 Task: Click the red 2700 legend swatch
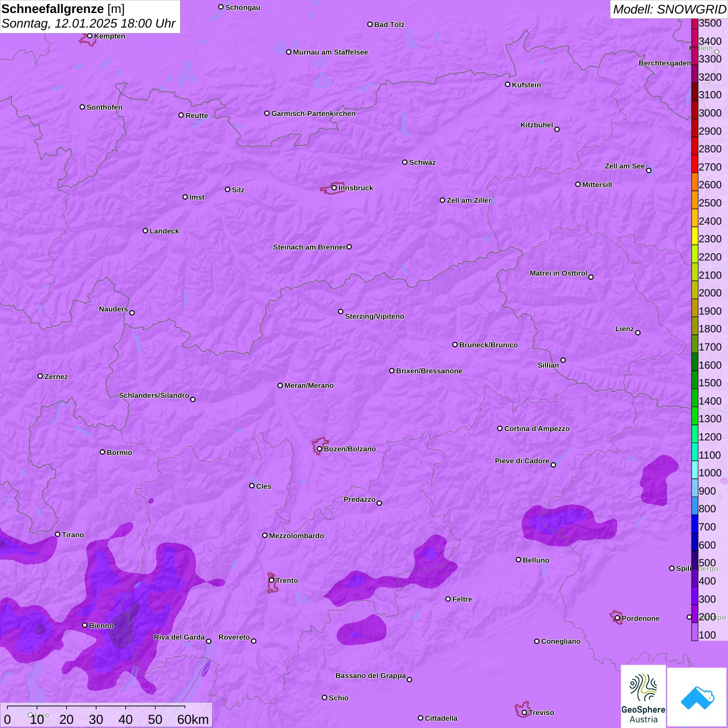(x=695, y=164)
